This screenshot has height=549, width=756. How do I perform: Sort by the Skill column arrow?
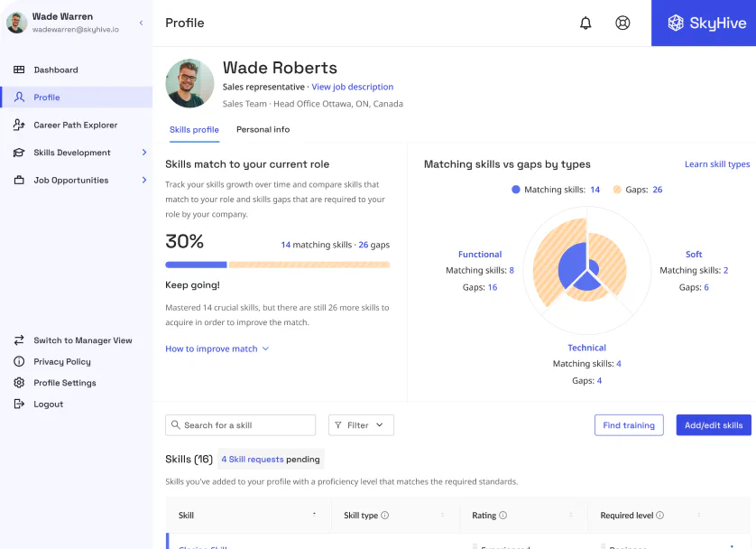tap(314, 515)
